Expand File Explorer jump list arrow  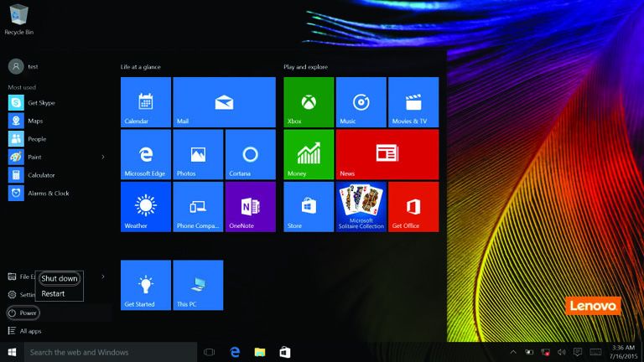102,277
